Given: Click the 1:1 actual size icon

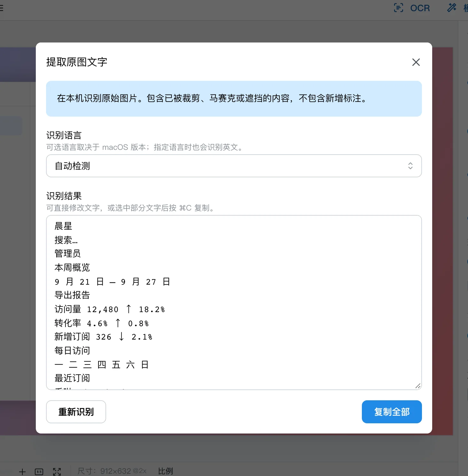Looking at the screenshot, I should 39,472.
